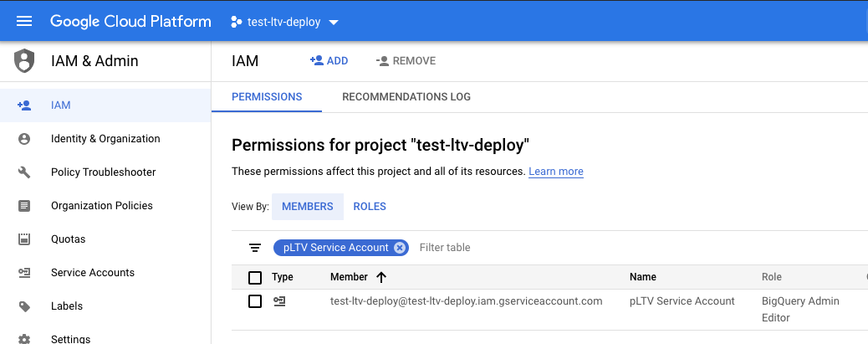Click the filter list icon

255,248
